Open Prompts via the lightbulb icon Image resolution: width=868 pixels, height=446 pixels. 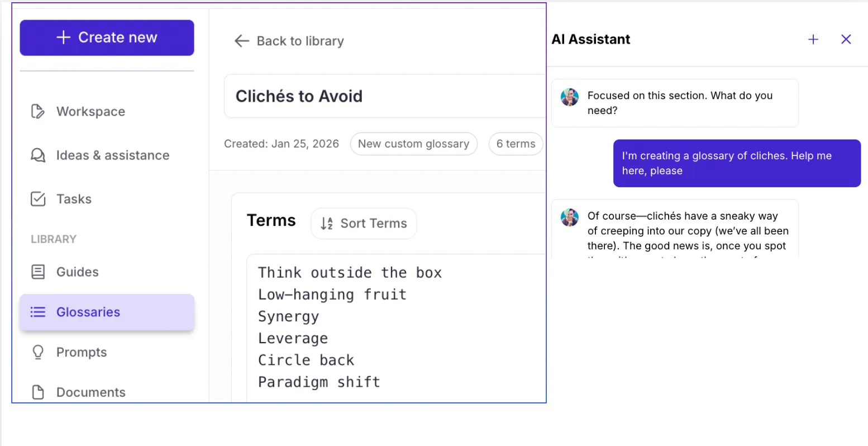(x=37, y=352)
